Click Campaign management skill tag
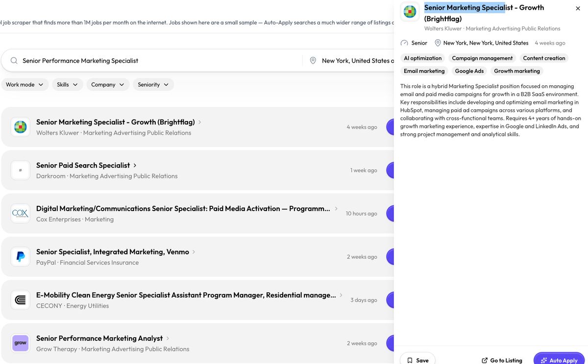This screenshot has width=588, height=364. click(482, 58)
